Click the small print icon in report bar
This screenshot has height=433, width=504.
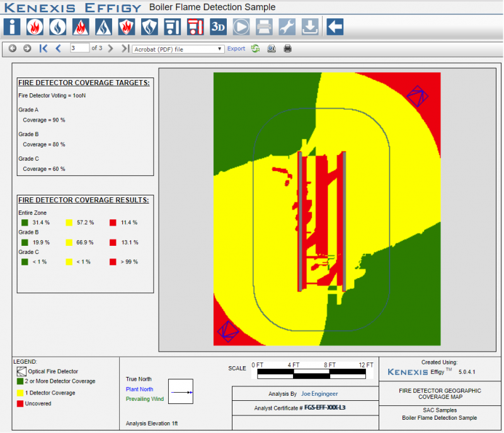[287, 49]
